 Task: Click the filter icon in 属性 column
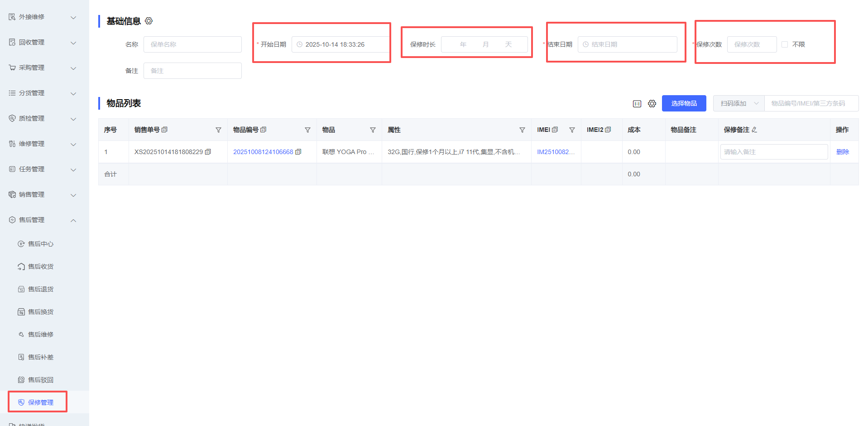(522, 130)
